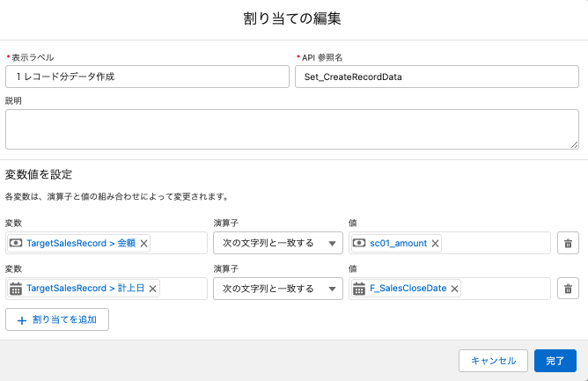Click 割り当てを追加 to add an assignment

pyautogui.click(x=57, y=319)
